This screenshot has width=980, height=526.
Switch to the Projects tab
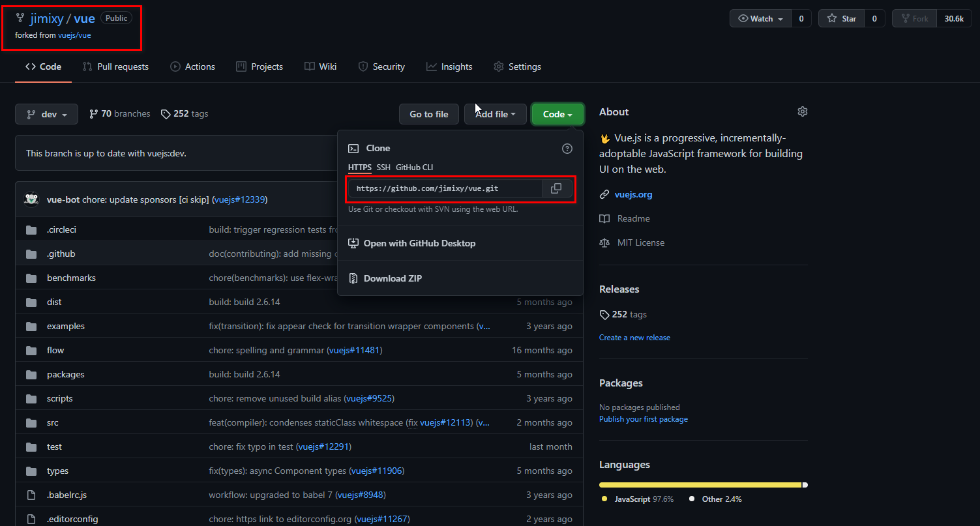pyautogui.click(x=260, y=66)
